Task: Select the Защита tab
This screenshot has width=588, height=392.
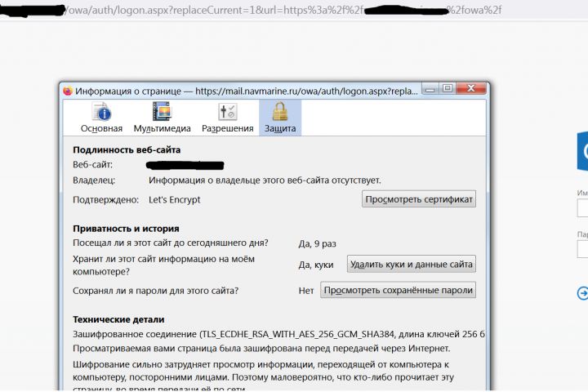Action: point(280,118)
